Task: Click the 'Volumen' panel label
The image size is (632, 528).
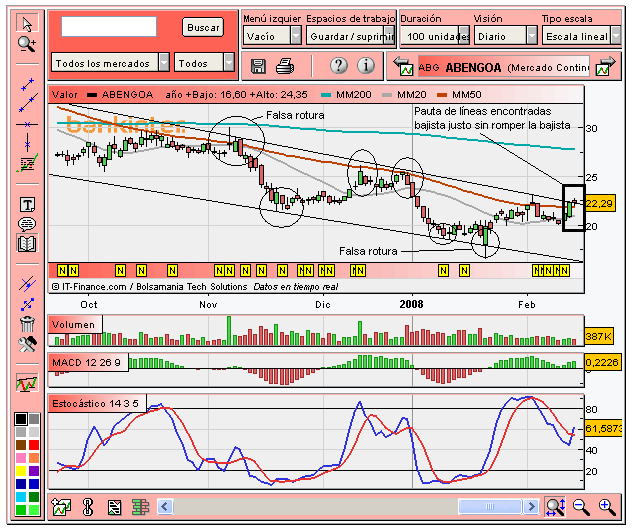Action: tap(73, 325)
